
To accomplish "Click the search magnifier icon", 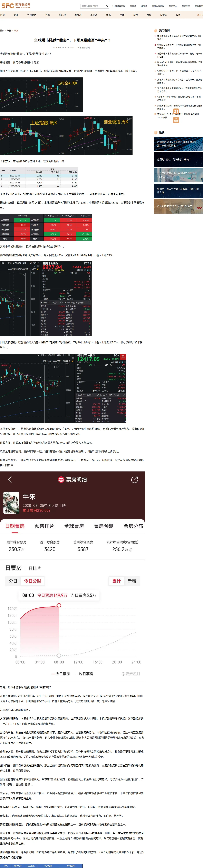I will (107, 6).
